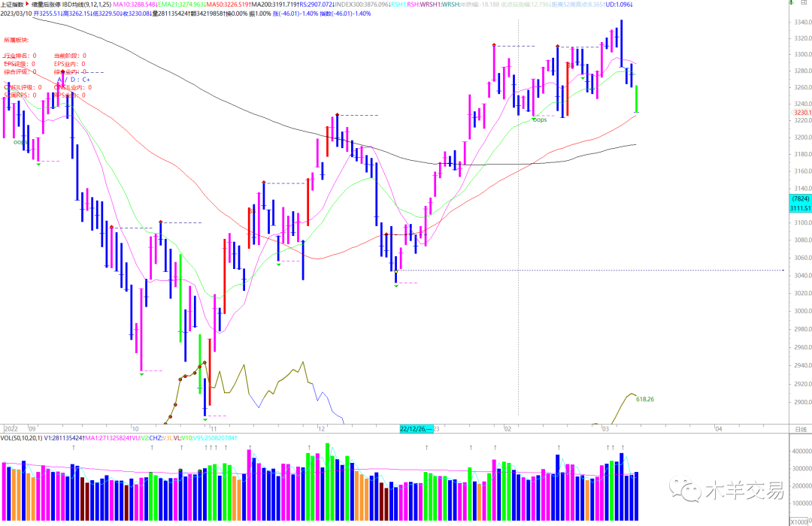This screenshot has width=812, height=526.
Task: Click the closing price 收3230.08
Action: coord(137,14)
